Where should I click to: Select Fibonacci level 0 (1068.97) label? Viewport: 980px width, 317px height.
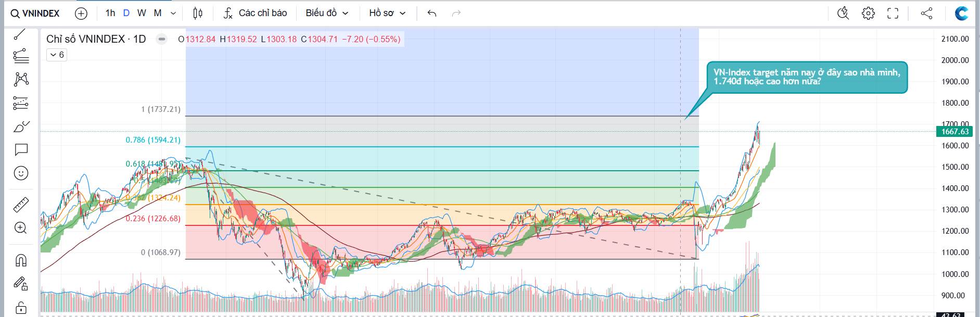[x=161, y=252]
